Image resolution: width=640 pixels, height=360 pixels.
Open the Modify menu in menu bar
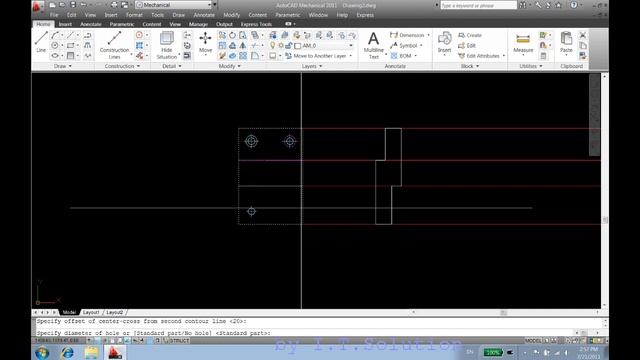click(231, 15)
